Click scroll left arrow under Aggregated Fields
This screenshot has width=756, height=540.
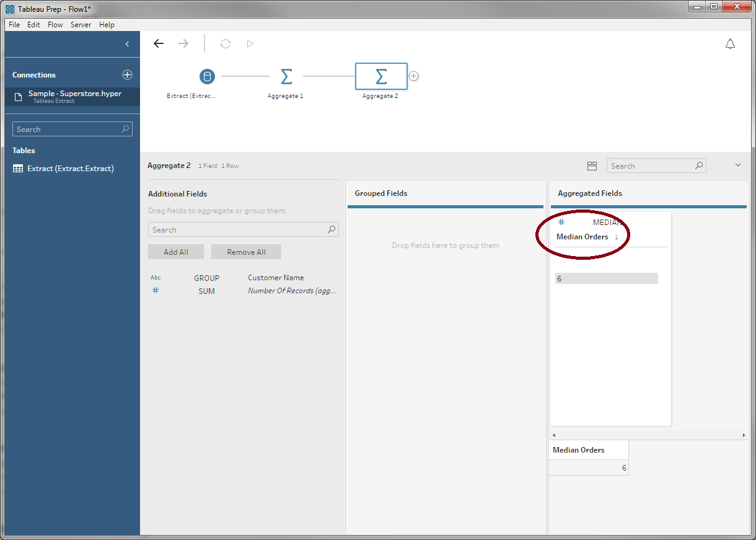coord(554,435)
